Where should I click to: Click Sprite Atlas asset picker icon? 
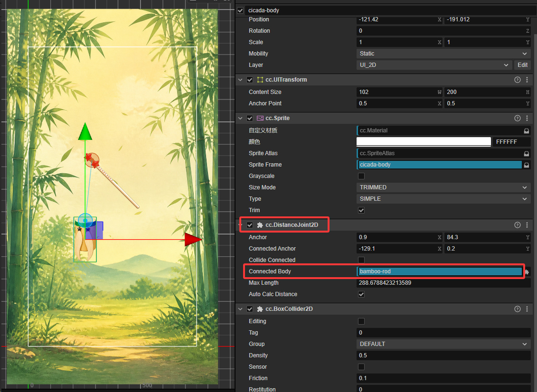(527, 154)
